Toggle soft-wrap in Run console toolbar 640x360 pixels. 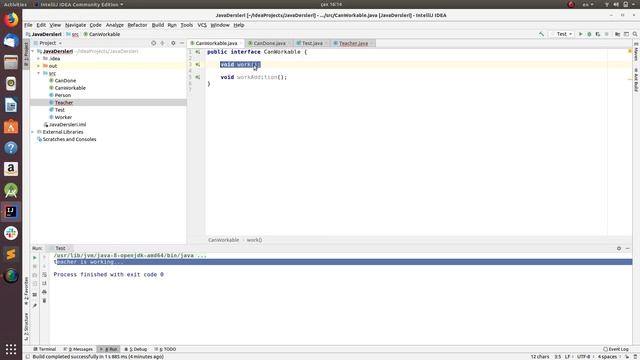tap(44, 275)
